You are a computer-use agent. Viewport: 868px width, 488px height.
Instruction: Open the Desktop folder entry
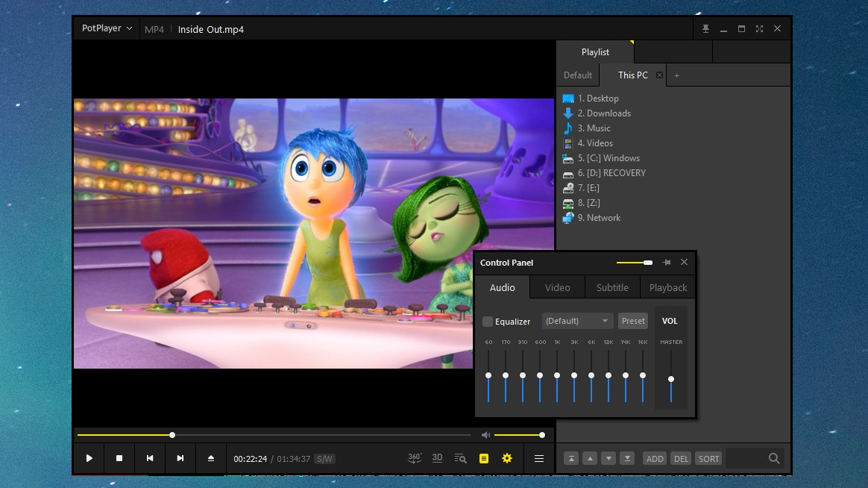[x=591, y=98]
